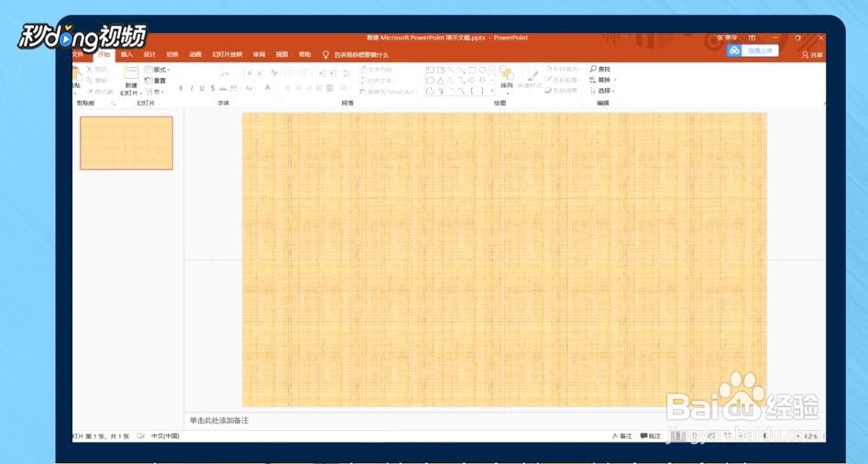This screenshot has height=464, width=868.
Task: Click the Font Color A icon
Action: point(268,89)
